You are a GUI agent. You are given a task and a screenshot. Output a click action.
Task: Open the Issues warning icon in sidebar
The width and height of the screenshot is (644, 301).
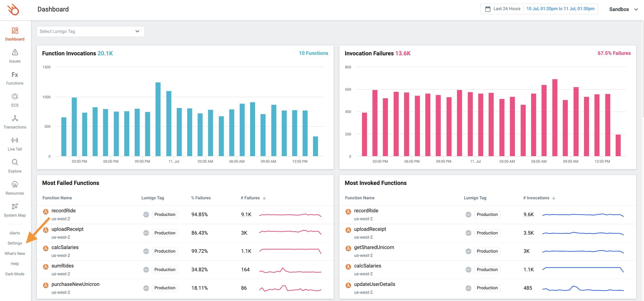pyautogui.click(x=15, y=52)
